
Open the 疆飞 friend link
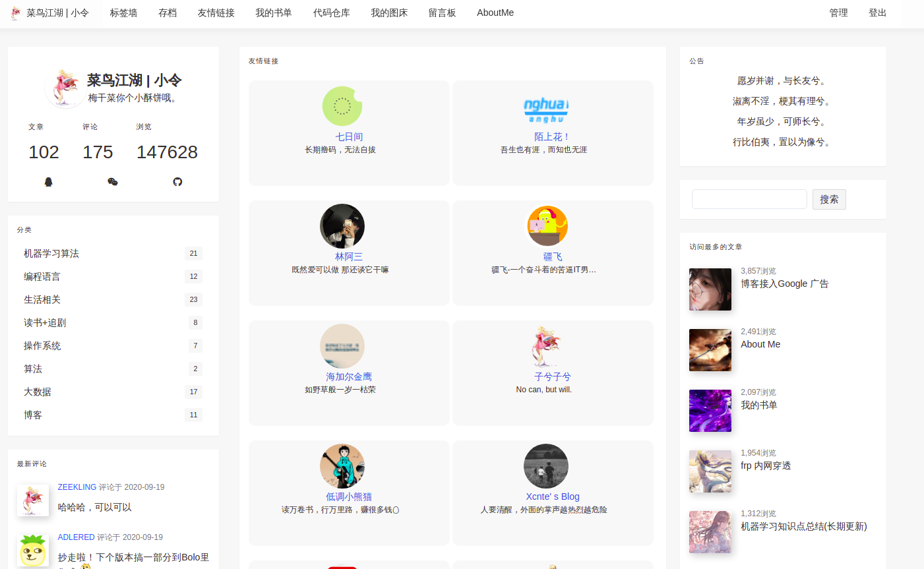[553, 256]
